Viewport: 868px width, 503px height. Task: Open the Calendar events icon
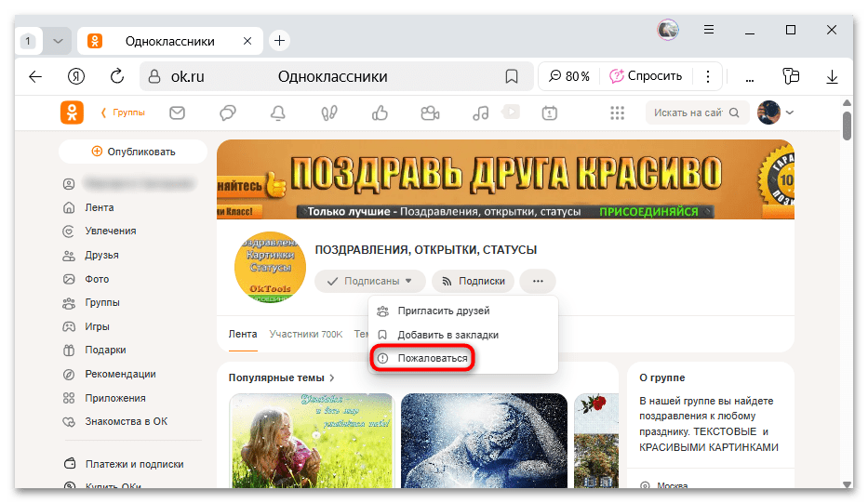click(x=549, y=113)
